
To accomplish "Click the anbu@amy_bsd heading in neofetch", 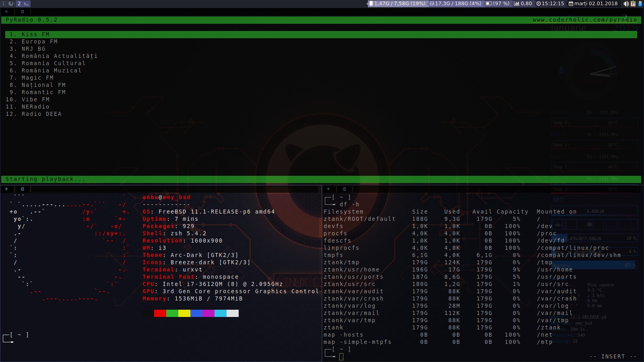I will pyautogui.click(x=166, y=197).
